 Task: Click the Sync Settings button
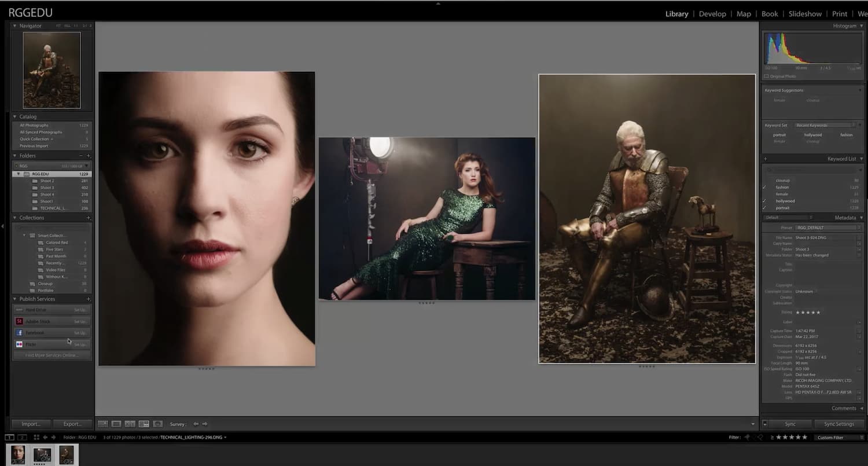838,424
